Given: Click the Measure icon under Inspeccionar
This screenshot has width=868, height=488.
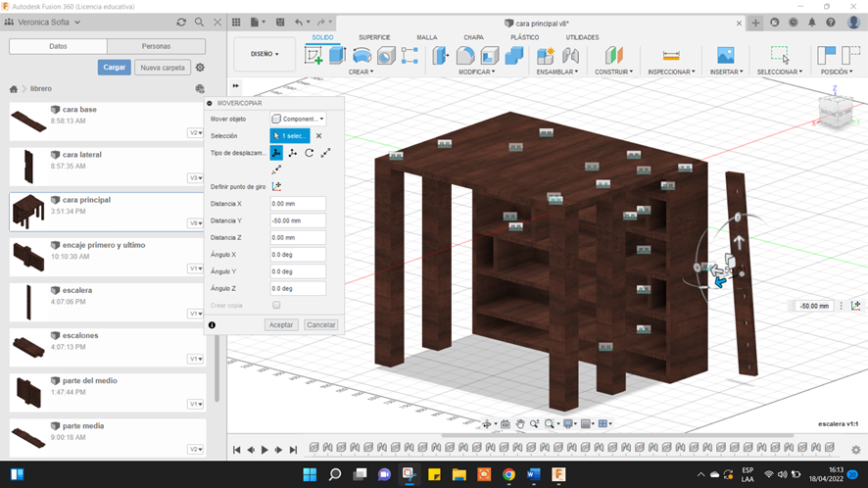Looking at the screenshot, I should pos(671,56).
